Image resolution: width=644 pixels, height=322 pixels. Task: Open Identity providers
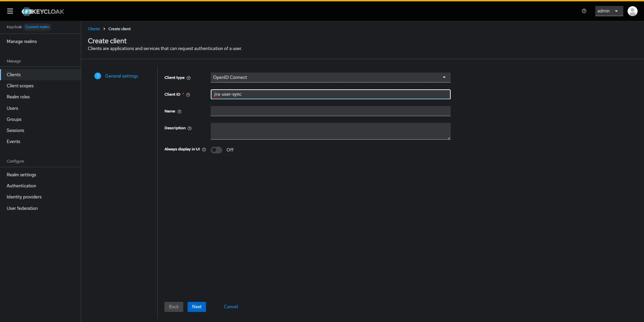click(24, 197)
